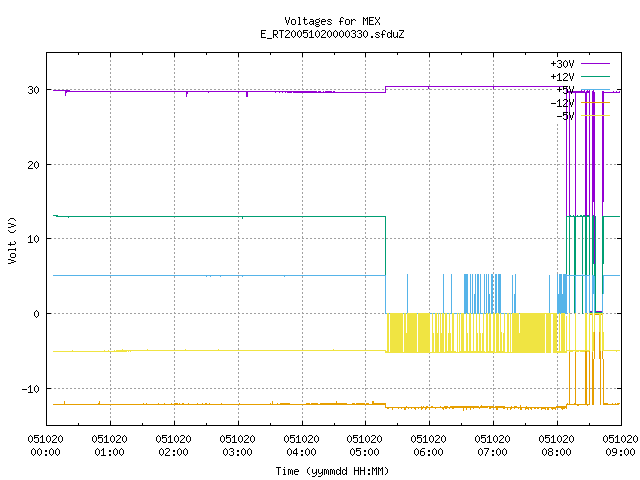Click the y-axis tick label "20"
Viewport: 640px width, 480px height.
coord(33,165)
